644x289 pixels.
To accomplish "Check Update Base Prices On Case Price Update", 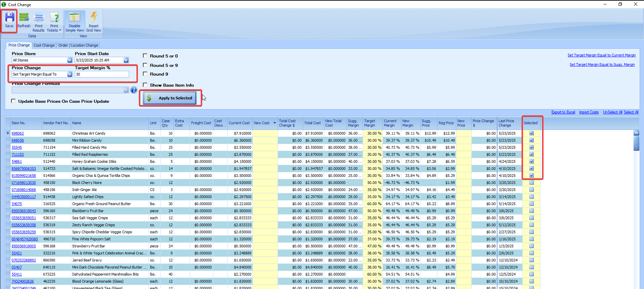I will pyautogui.click(x=14, y=101).
